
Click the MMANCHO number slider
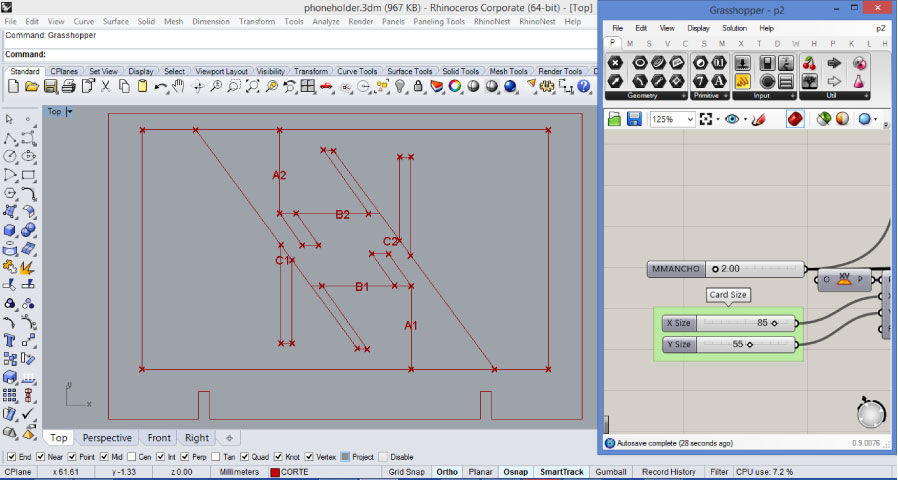[727, 269]
